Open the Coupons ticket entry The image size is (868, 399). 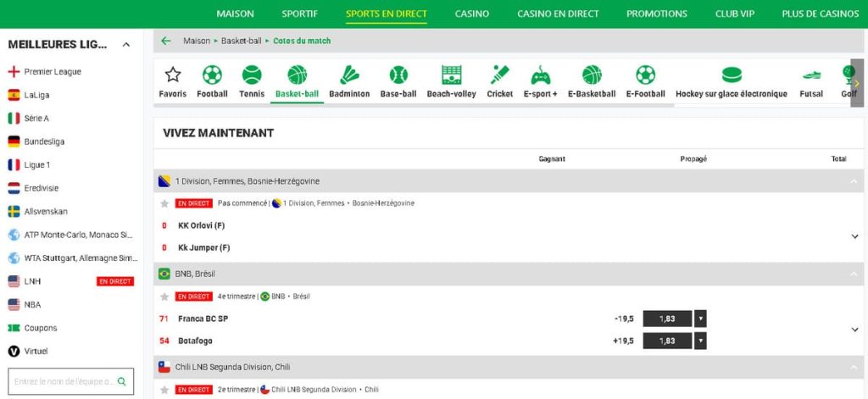[x=33, y=328]
